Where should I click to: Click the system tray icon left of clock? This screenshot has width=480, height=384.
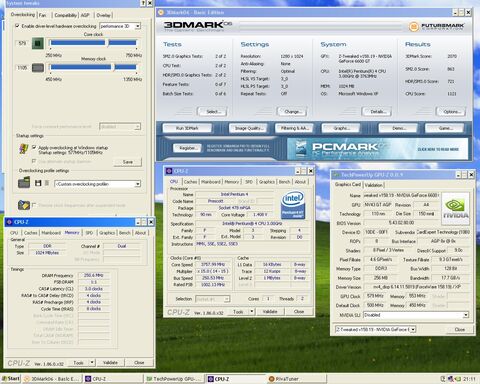457,379
